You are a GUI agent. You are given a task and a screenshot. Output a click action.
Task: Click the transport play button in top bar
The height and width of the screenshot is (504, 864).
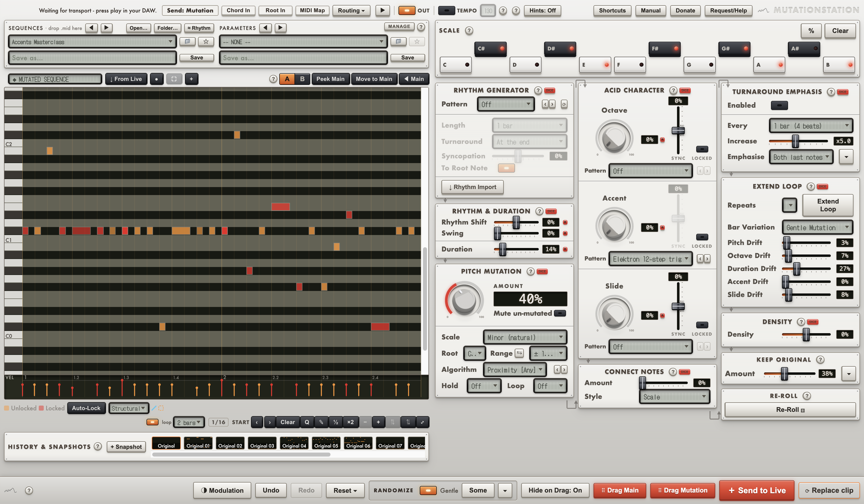382,10
